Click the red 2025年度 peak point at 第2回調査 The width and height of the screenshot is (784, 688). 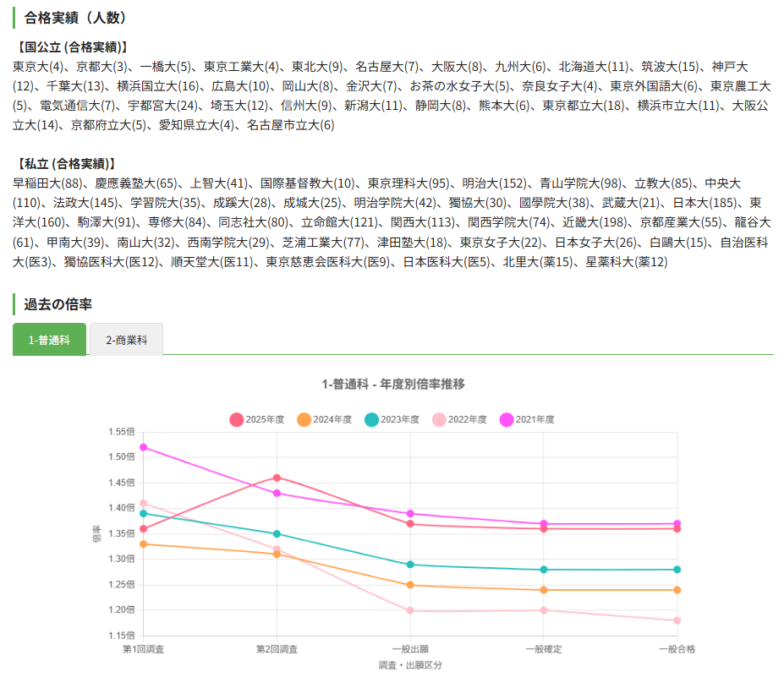(277, 478)
